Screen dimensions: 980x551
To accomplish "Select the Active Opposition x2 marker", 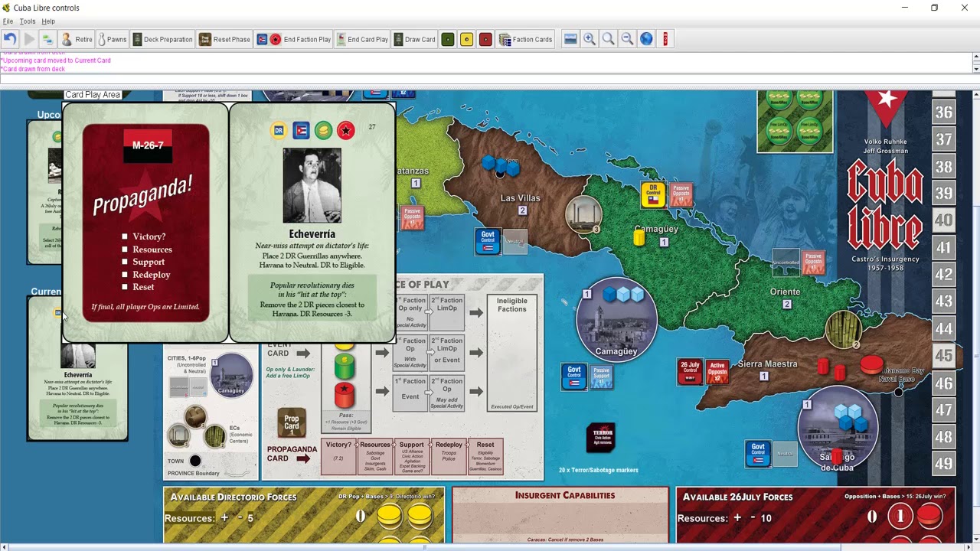I will tap(717, 372).
